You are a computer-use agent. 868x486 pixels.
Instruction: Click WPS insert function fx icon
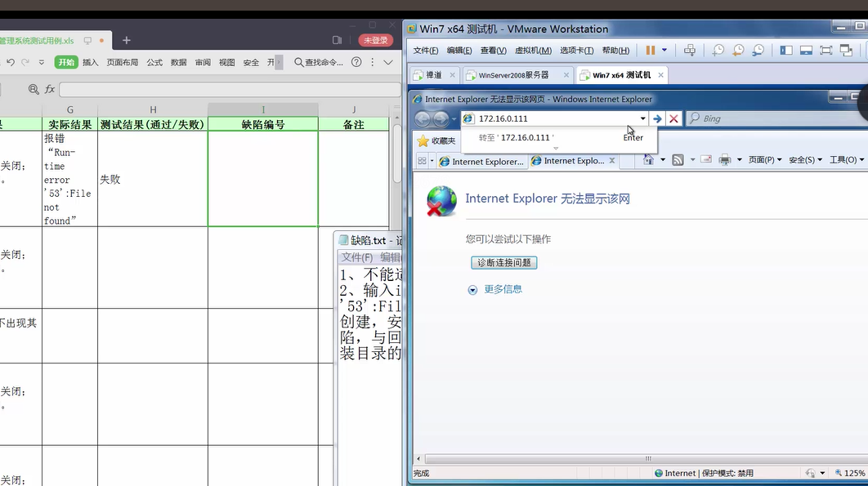click(x=50, y=89)
